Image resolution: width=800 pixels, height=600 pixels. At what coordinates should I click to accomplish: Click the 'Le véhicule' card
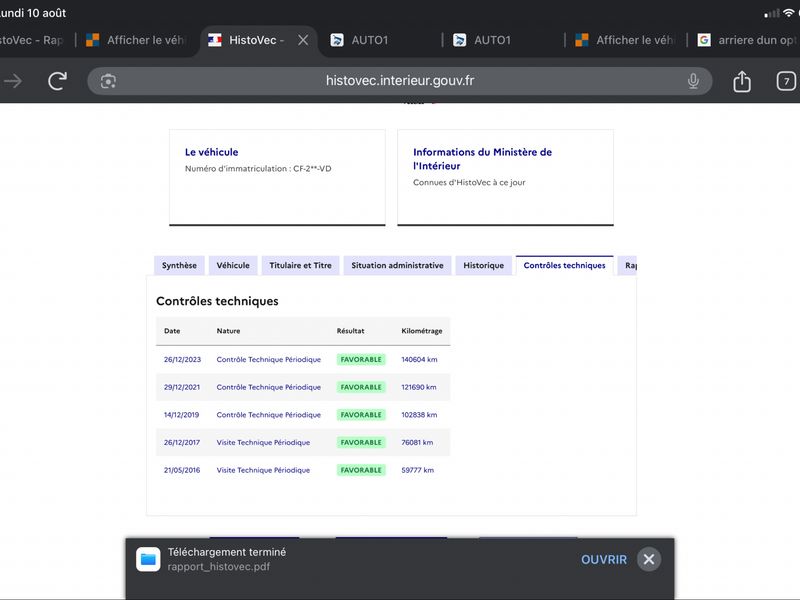point(277,177)
